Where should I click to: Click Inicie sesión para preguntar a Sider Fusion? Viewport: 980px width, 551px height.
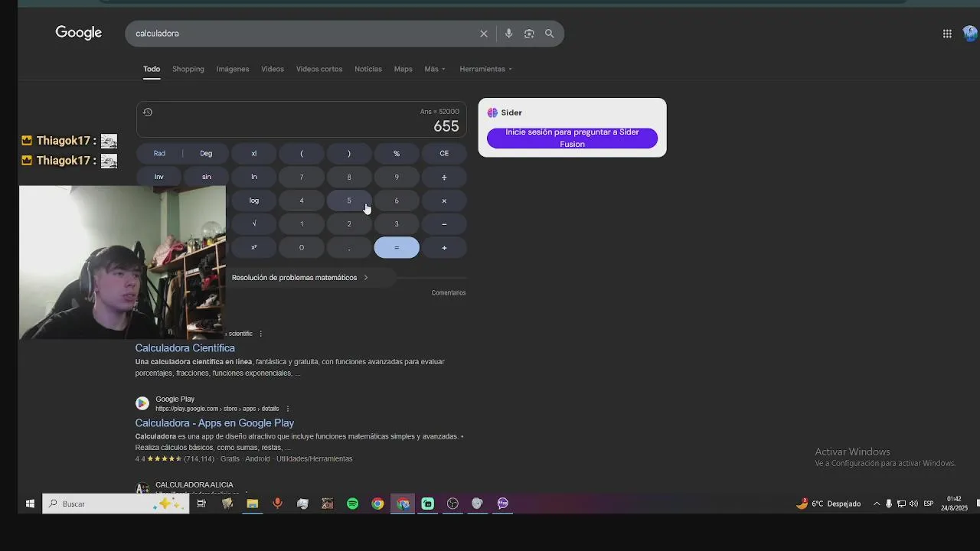click(572, 138)
